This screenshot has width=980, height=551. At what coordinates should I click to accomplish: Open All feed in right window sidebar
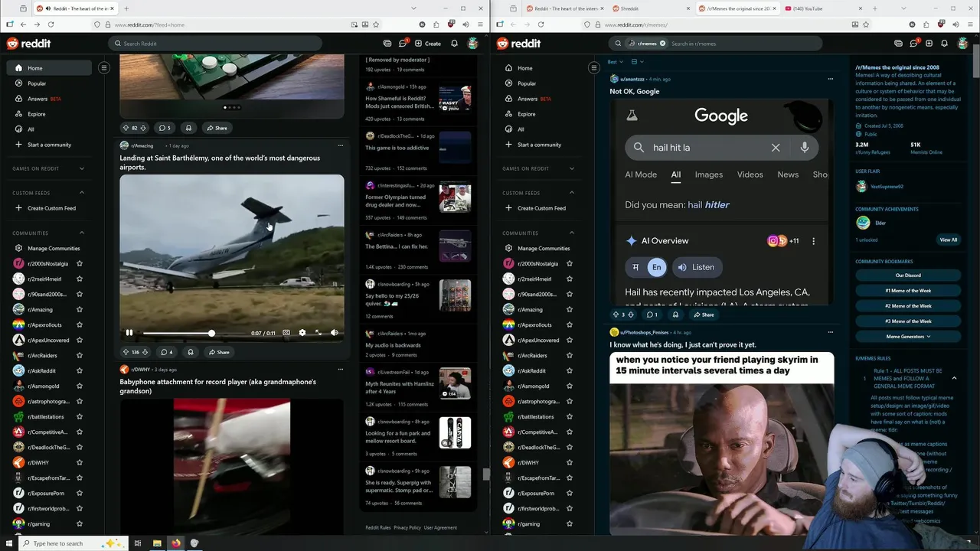coord(521,129)
